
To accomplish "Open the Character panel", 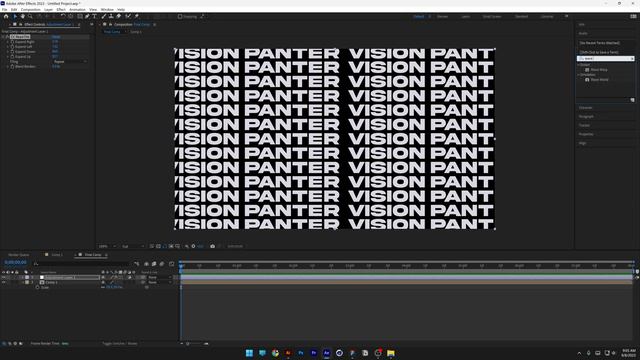I will [586, 108].
